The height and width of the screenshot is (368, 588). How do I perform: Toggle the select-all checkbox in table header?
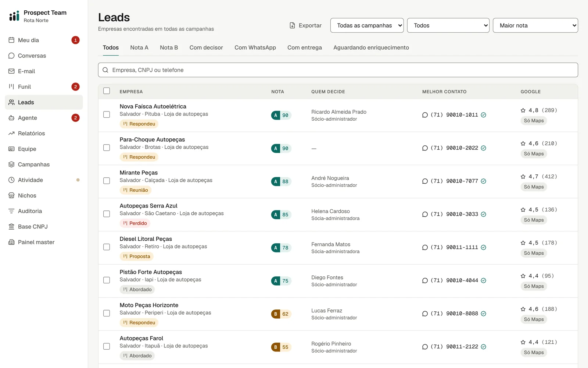click(x=107, y=91)
